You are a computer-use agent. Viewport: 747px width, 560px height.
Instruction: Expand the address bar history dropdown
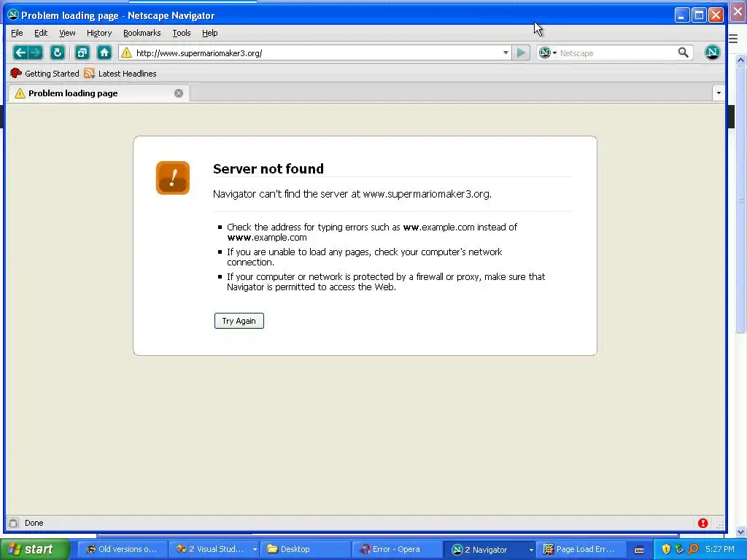506,52
